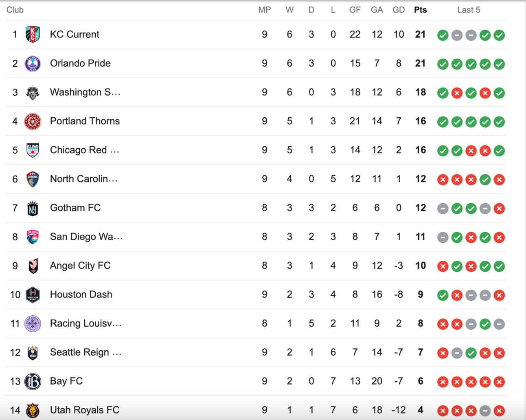Click the Seattle Reign team name
Screen dimensions: 526x420
click(85, 352)
